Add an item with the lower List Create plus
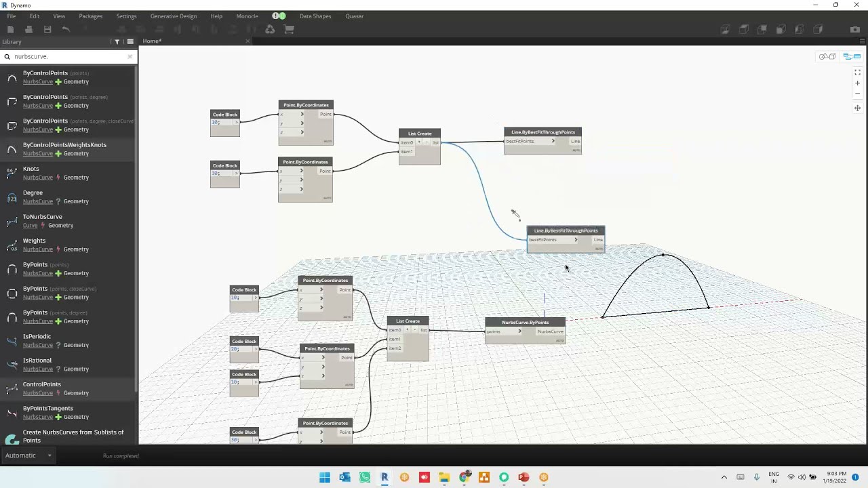 point(407,329)
